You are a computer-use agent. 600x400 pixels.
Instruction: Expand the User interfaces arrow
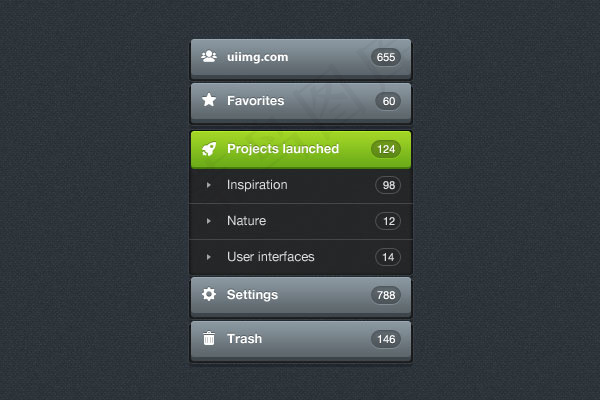click(x=209, y=257)
